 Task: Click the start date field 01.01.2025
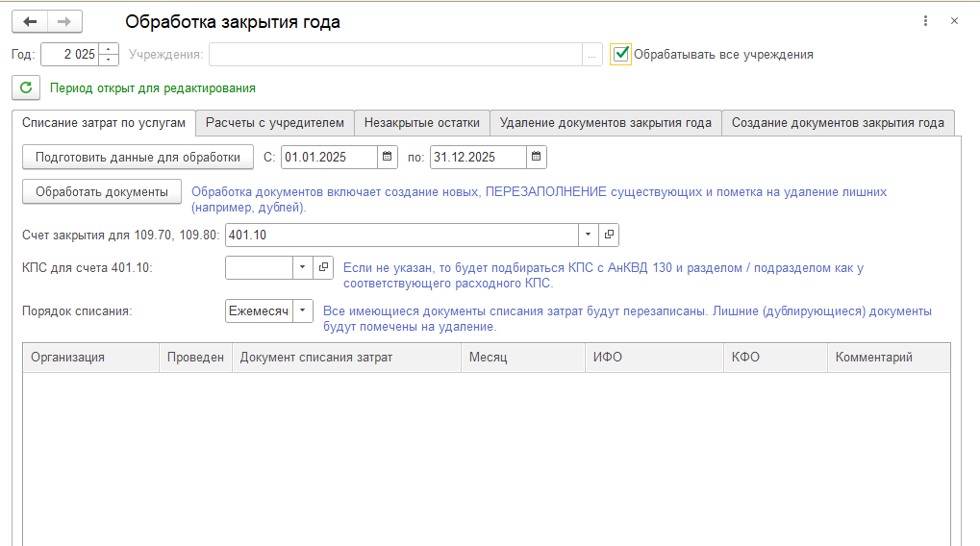pos(329,157)
